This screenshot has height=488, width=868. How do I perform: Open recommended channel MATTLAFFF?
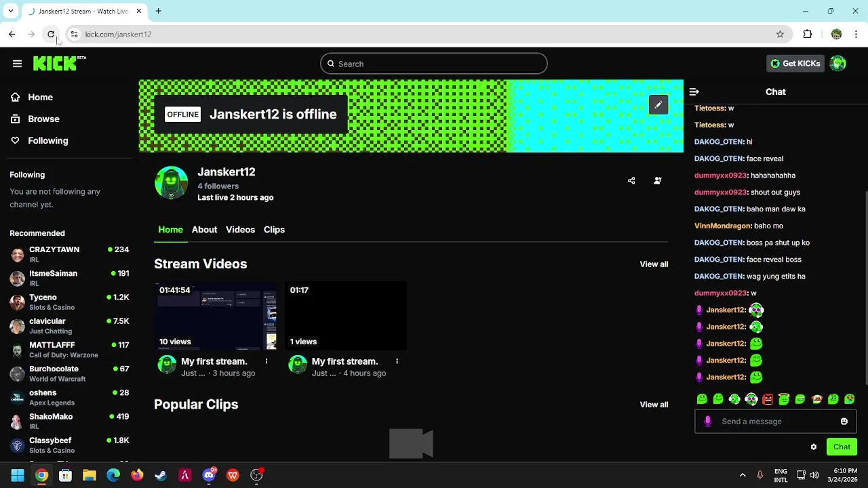tap(69, 350)
